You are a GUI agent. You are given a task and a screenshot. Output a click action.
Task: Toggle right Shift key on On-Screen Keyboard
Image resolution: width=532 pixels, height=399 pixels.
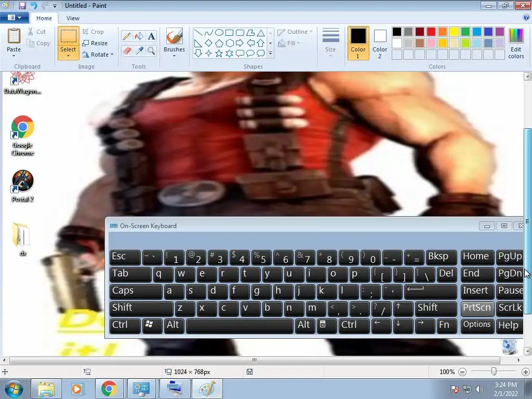click(x=436, y=309)
